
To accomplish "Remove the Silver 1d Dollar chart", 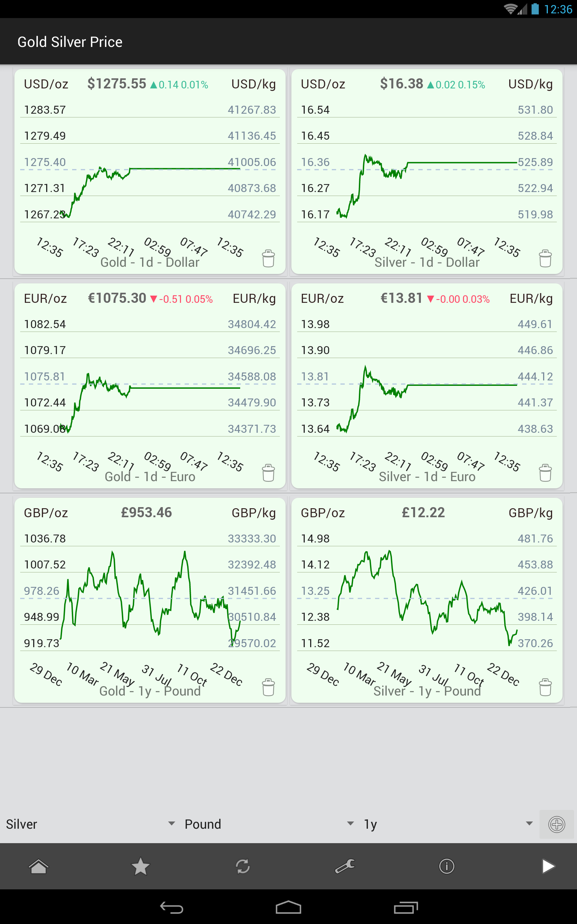I will [545, 258].
